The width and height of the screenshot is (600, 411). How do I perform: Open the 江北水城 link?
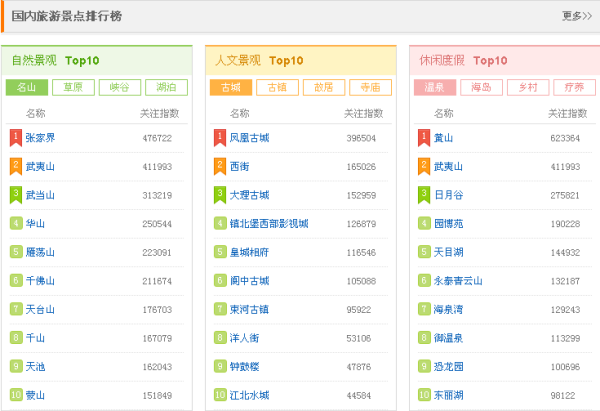click(x=249, y=395)
